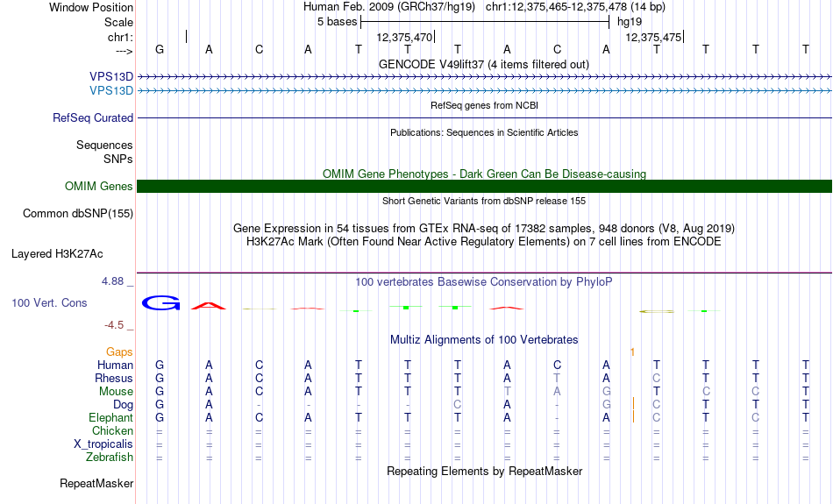Select the Chicken alignment row label
833x504 pixels.
(112, 430)
